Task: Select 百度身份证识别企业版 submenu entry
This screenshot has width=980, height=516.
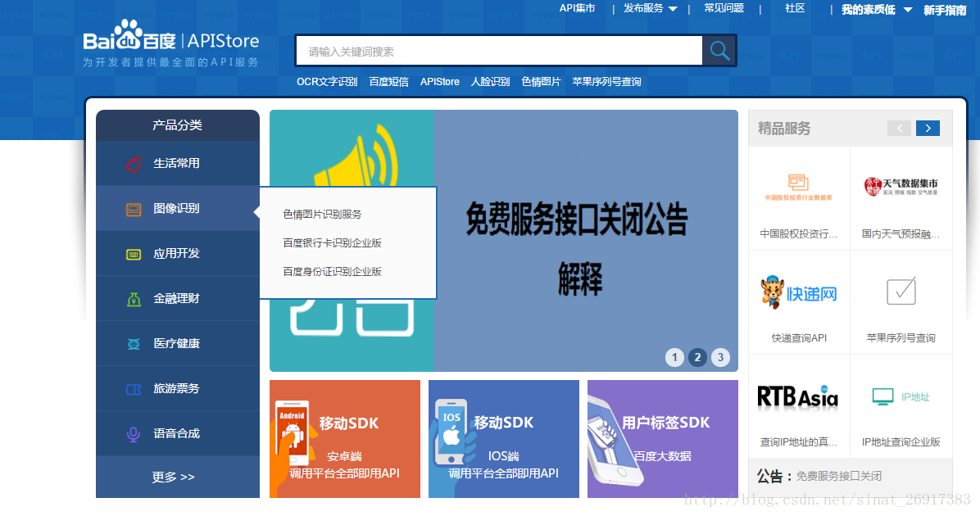Action: tap(332, 272)
